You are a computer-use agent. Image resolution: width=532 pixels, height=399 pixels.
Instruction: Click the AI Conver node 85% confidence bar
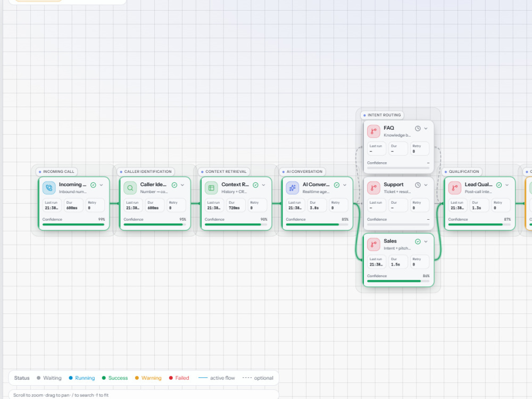(317, 225)
